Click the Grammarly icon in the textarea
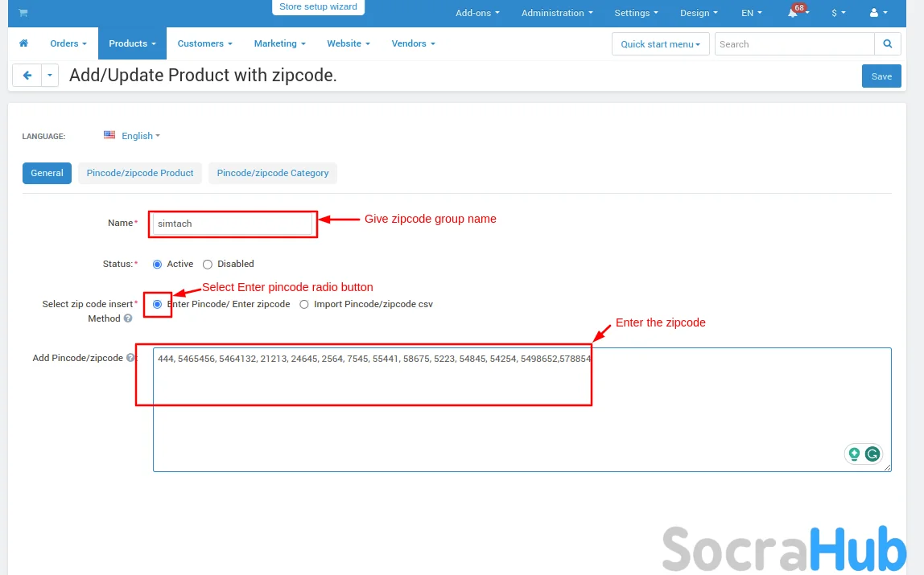924x575 pixels. coord(872,454)
